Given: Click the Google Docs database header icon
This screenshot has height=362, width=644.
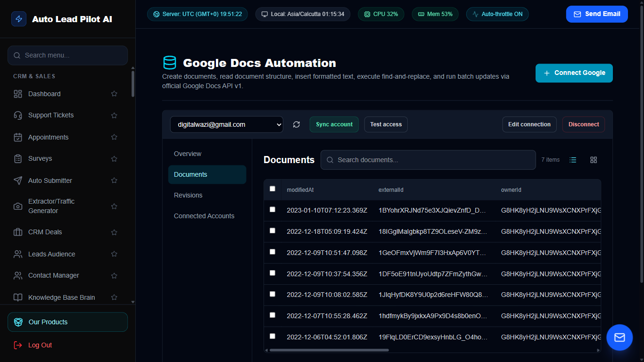Looking at the screenshot, I should [169, 63].
